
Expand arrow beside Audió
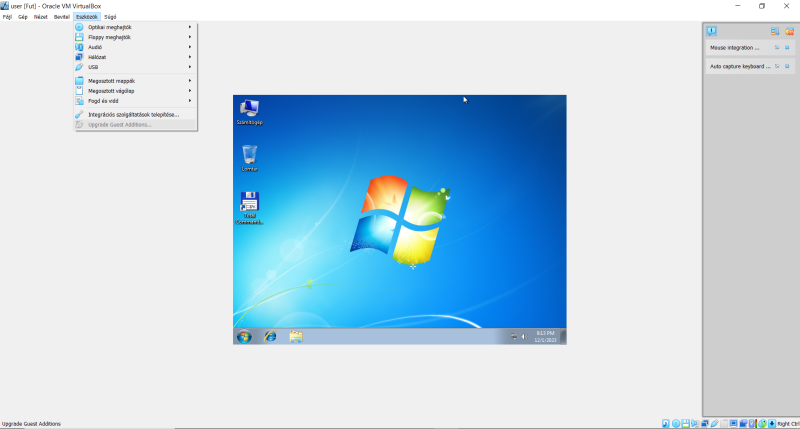[x=190, y=47]
